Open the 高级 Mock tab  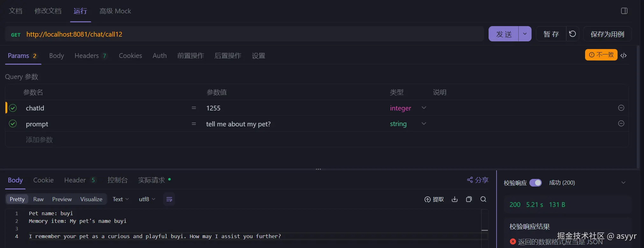click(x=115, y=11)
